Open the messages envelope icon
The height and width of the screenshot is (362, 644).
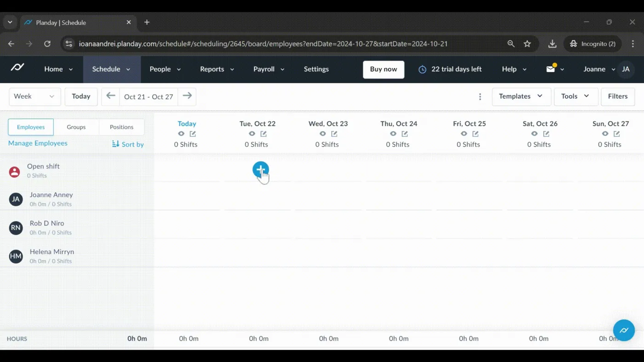click(x=551, y=69)
